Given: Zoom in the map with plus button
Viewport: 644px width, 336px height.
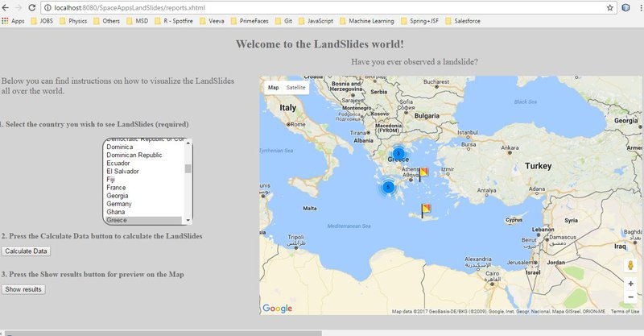Looking at the screenshot, I should pos(630,284).
